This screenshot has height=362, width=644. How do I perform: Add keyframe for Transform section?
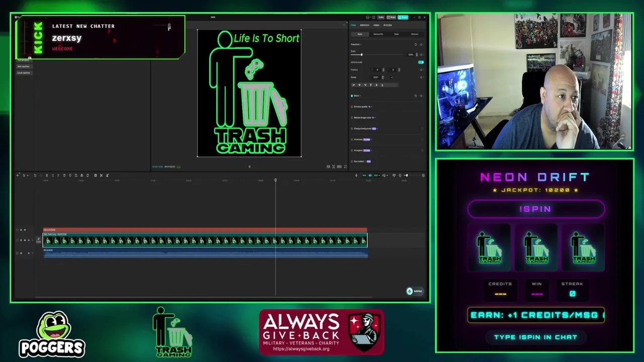click(x=421, y=45)
